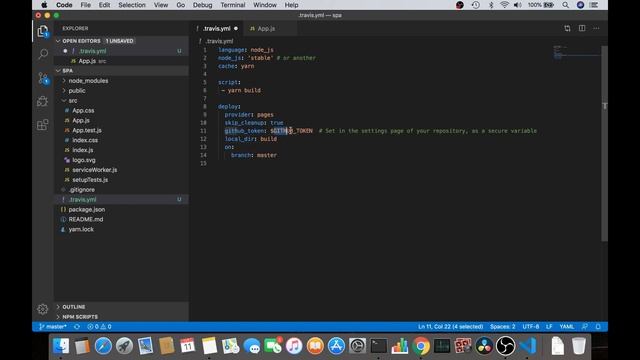Open Calendar from the Dock
640x360 pixels.
pyautogui.click(x=187, y=346)
